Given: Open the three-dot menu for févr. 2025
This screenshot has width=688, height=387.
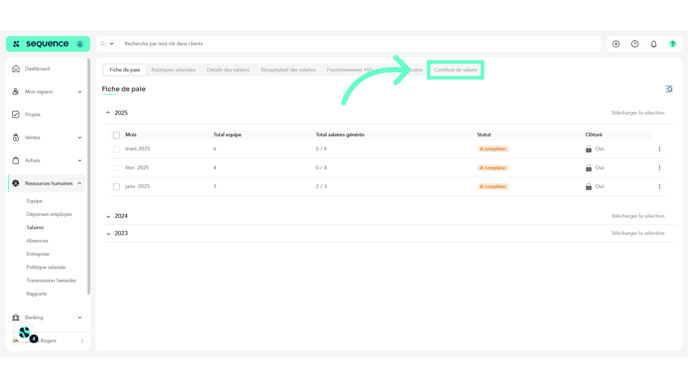Looking at the screenshot, I should 659,168.
